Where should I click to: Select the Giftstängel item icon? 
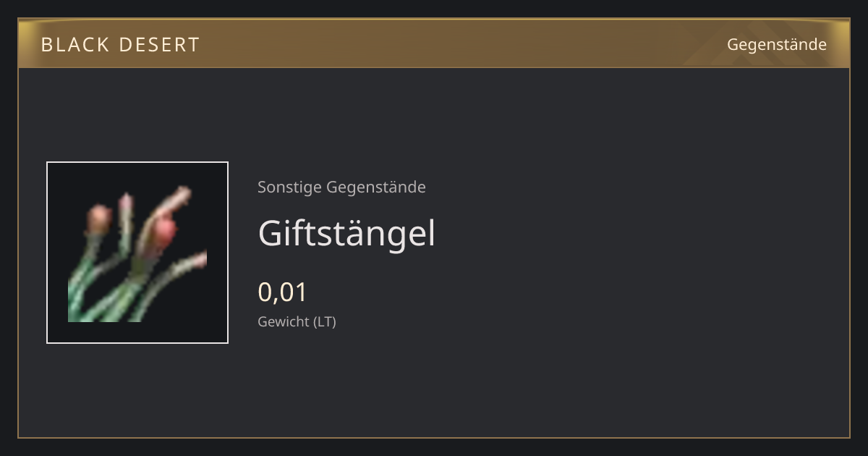(137, 253)
